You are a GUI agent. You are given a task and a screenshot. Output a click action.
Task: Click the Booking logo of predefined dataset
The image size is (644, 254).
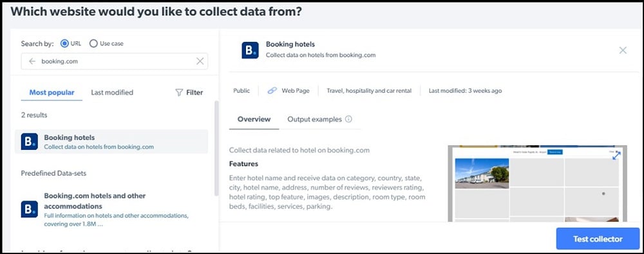[x=30, y=209]
